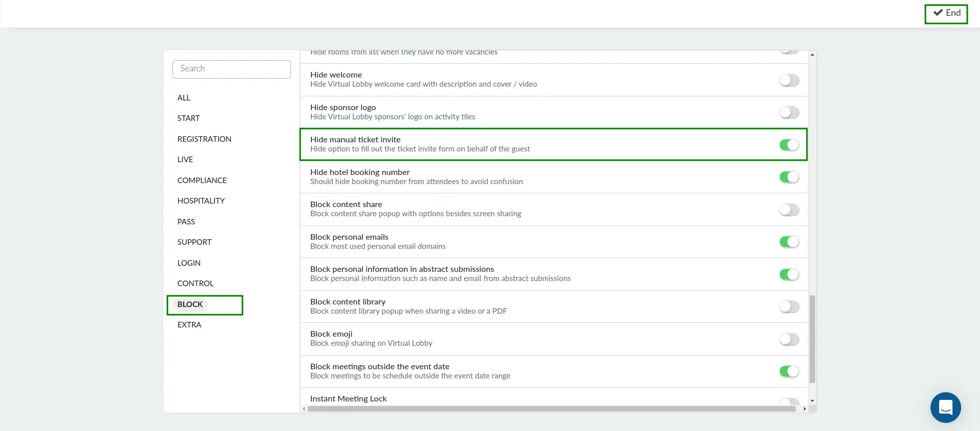980x431 pixels.
Task: Click 'Block most used personal email domains' description
Action: (378, 246)
